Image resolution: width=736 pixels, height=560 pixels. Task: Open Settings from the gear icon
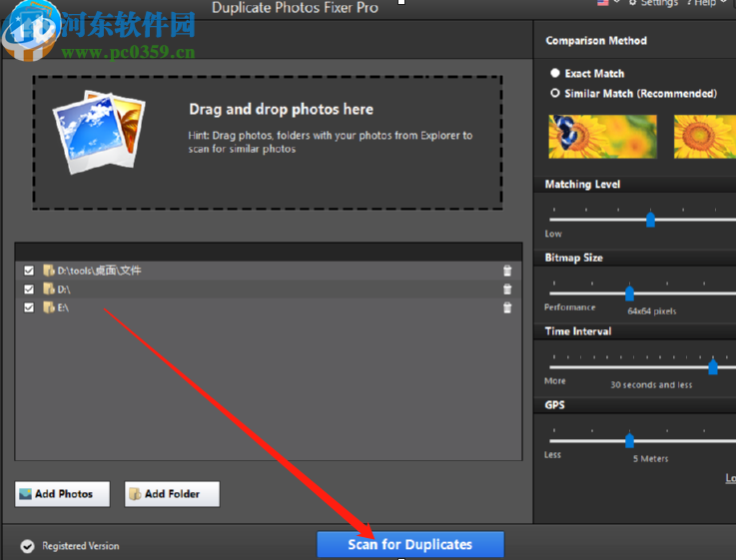click(x=654, y=3)
